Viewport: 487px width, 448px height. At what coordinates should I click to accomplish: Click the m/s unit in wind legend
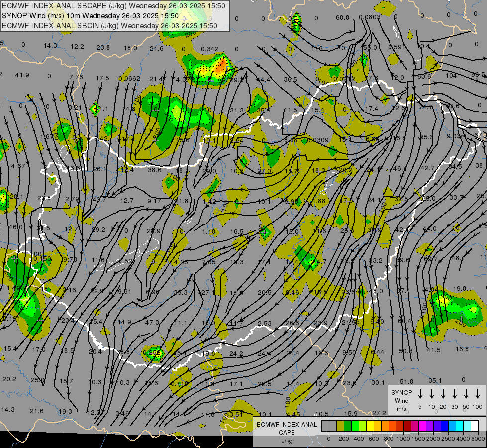401,409
